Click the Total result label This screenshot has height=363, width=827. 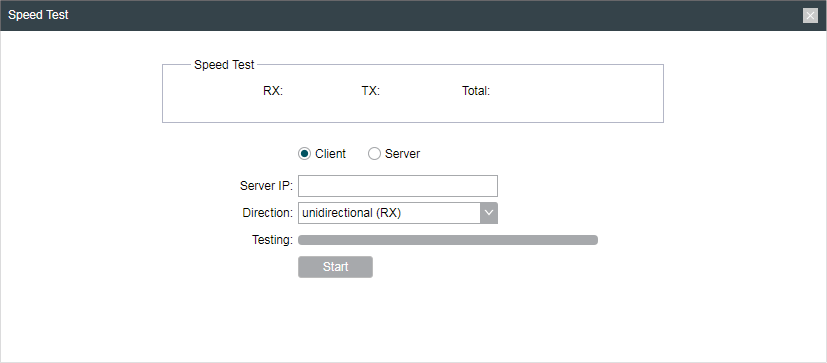pyautogui.click(x=476, y=91)
